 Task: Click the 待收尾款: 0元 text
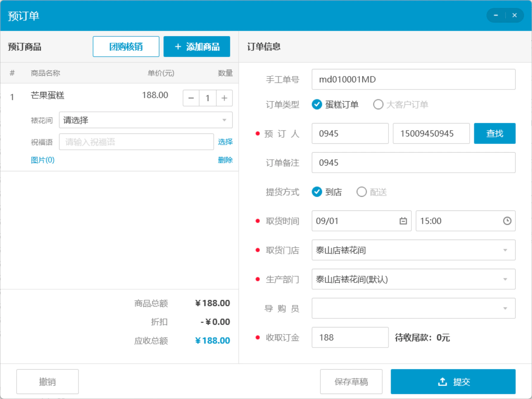tap(422, 337)
